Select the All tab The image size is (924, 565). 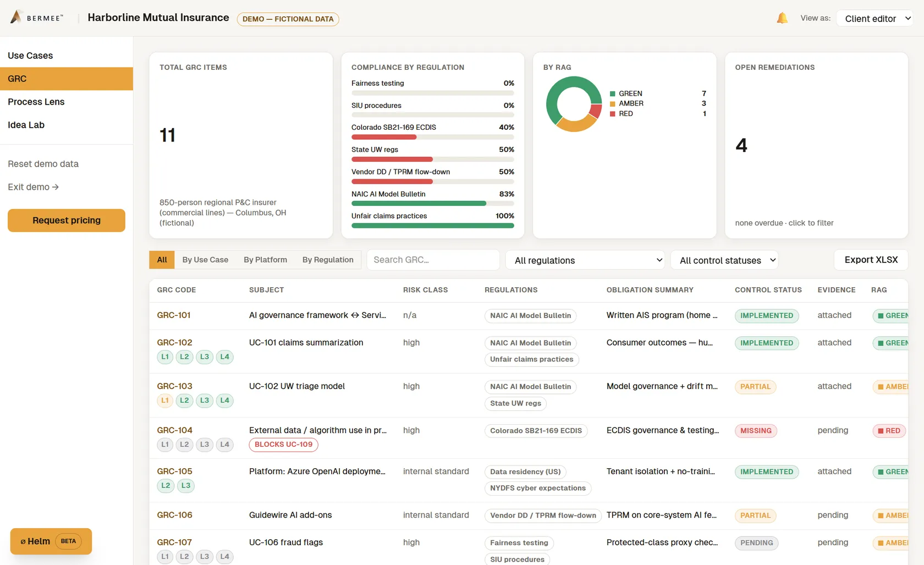pos(162,260)
